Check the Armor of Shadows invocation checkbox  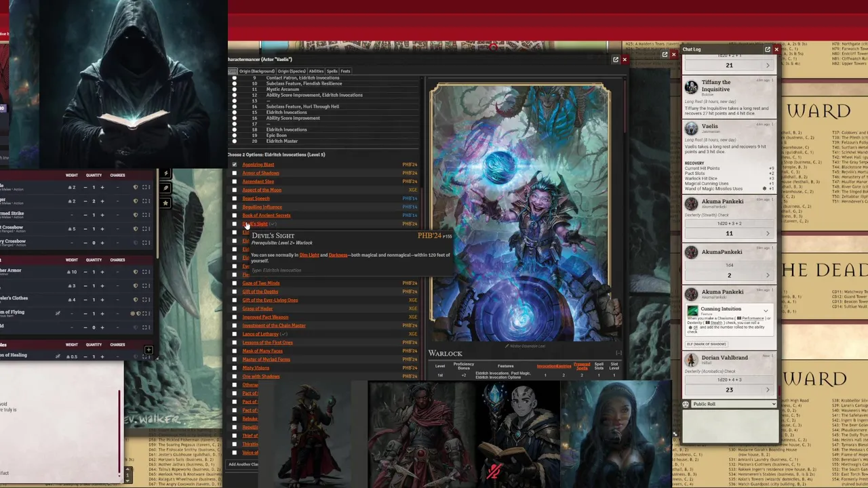[235, 173]
